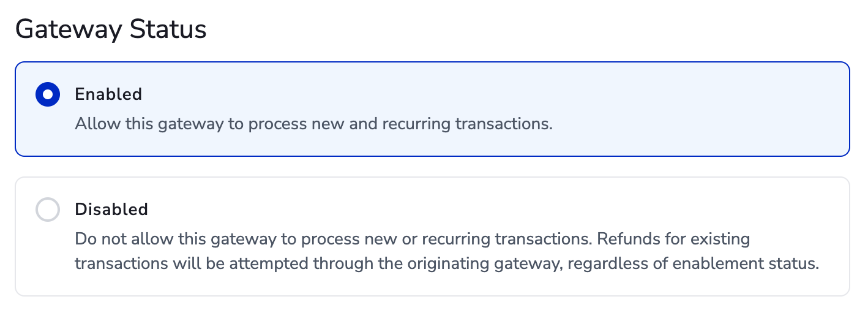Viewport: 868px width, 310px height.
Task: Click the "Gateway Status" heading
Action: (x=111, y=29)
